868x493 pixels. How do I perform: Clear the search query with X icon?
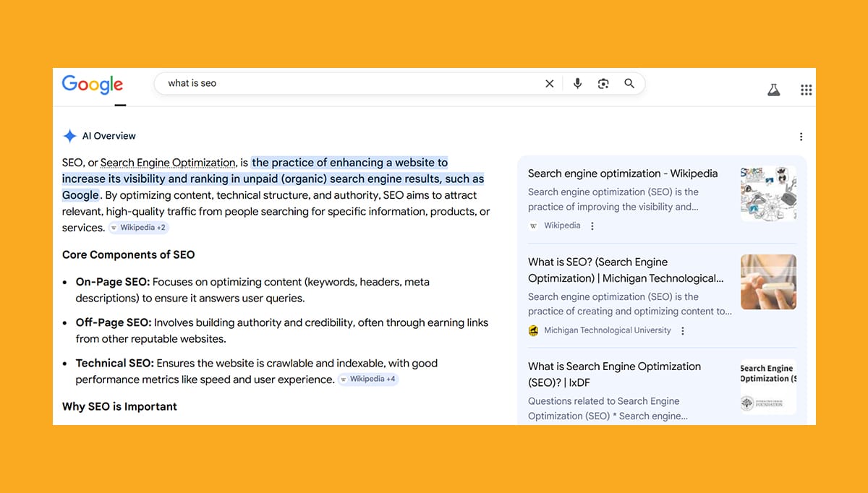(550, 84)
